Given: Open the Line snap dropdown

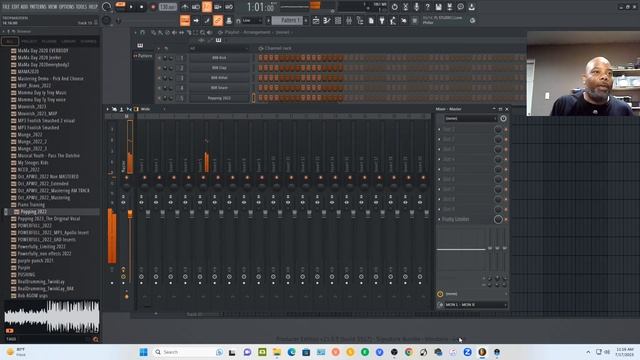Looking at the screenshot, I should (x=252, y=20).
